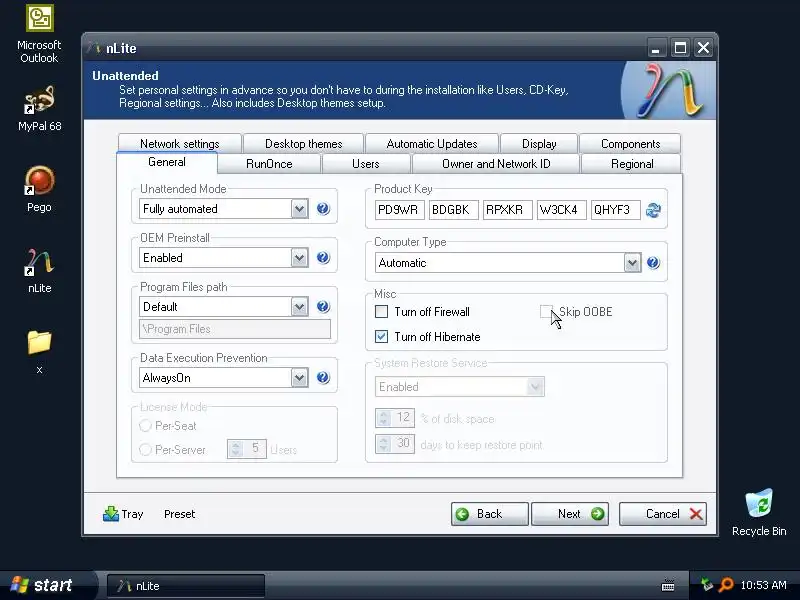
Task: Click the product key field QHYF3
Action: (616, 210)
